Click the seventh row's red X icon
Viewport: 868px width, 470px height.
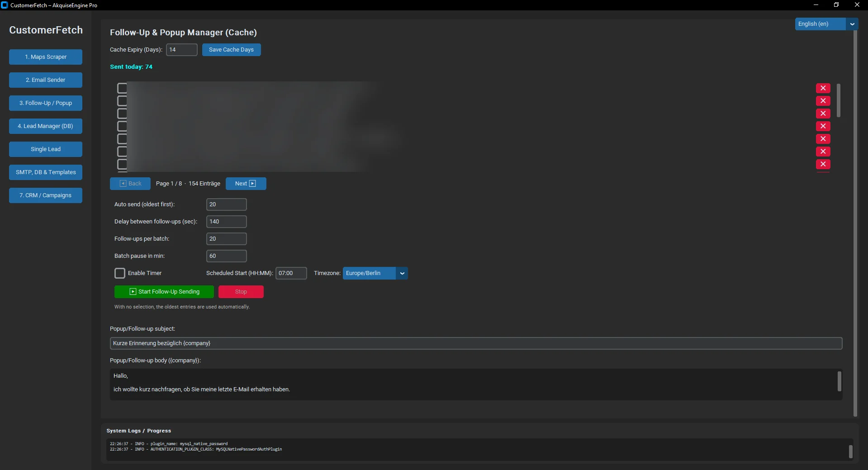click(823, 164)
